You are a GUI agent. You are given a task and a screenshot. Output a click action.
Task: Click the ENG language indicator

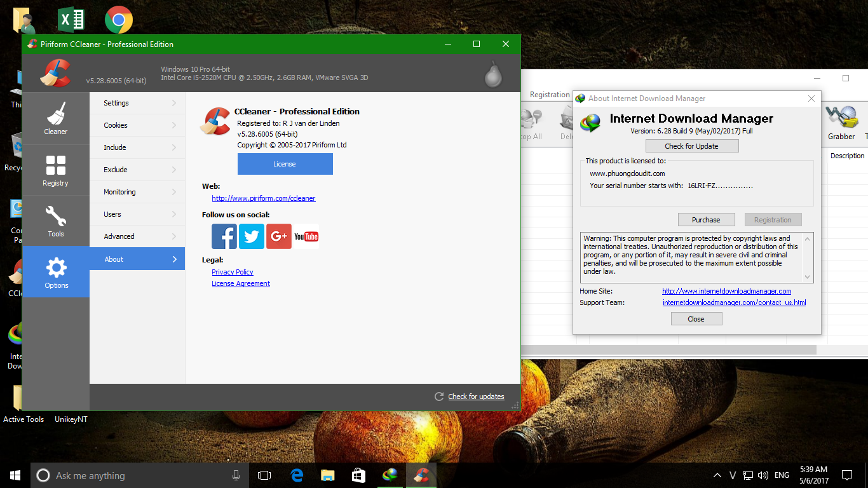coord(782,475)
